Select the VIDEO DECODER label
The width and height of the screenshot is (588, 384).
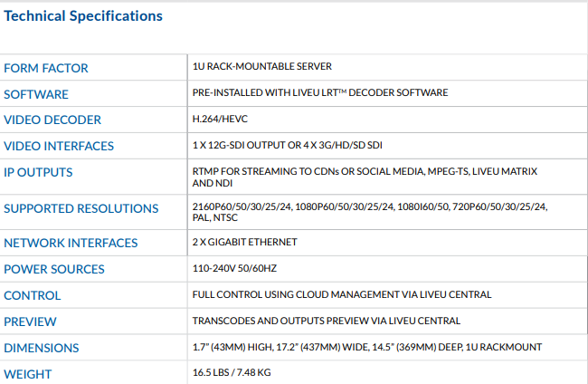(x=52, y=120)
